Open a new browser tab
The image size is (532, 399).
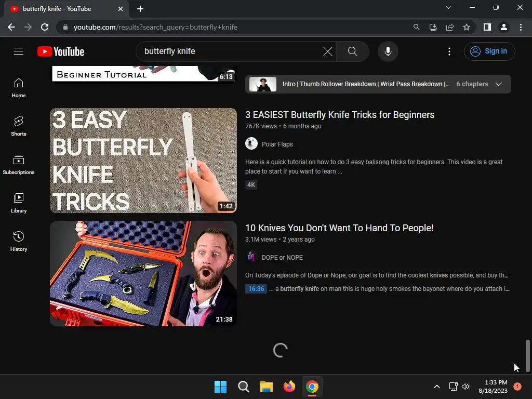tap(140, 9)
